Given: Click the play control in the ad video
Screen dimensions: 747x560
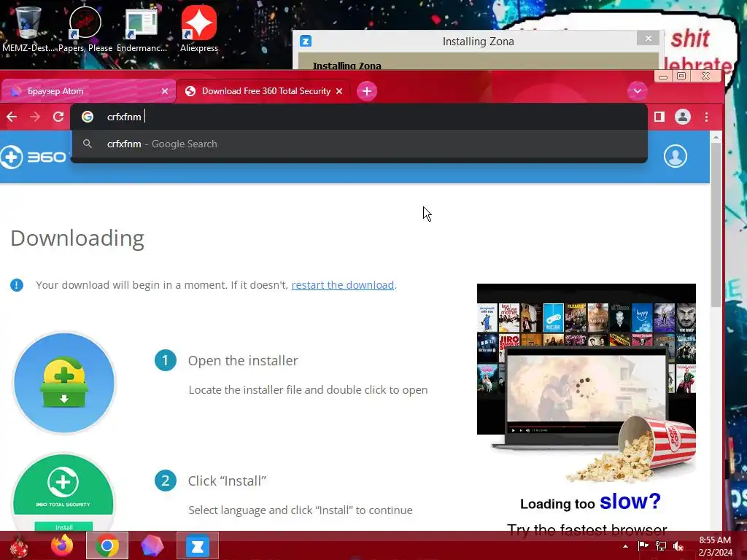Looking at the screenshot, I should [x=513, y=430].
